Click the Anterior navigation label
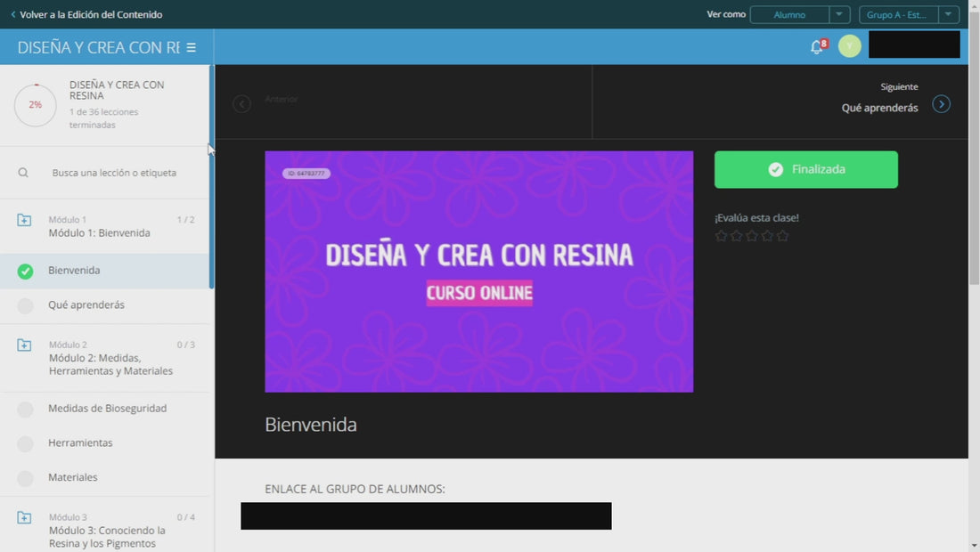Viewport: 980px width, 552px height. [x=282, y=100]
